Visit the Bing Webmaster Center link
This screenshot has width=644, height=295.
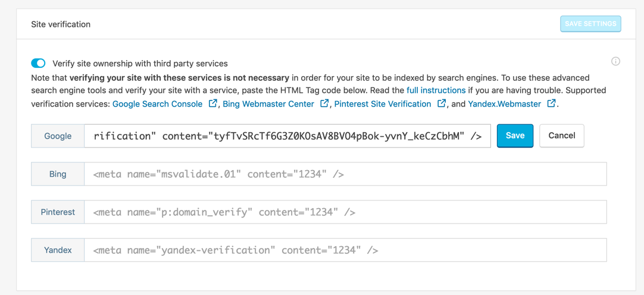[x=268, y=104]
